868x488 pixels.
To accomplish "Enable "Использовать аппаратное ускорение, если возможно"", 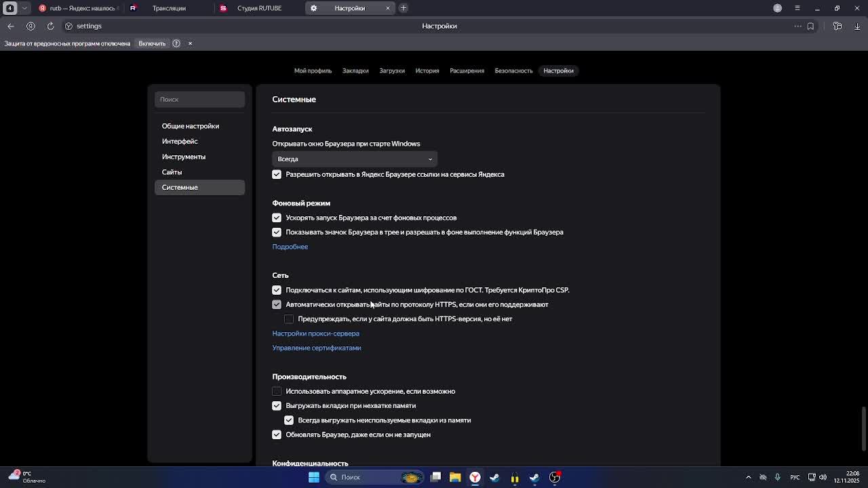I will click(277, 392).
